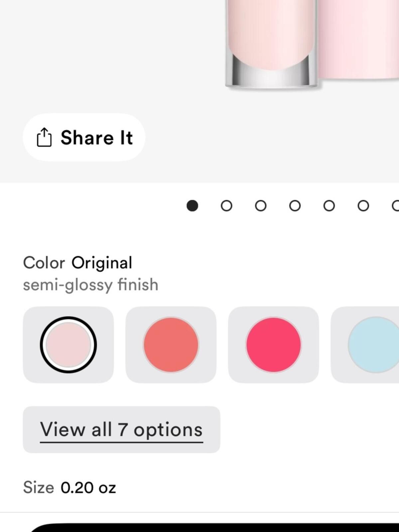The image size is (399, 532).
Task: Tap the Size 0.20 oz label
Action: pos(69,488)
